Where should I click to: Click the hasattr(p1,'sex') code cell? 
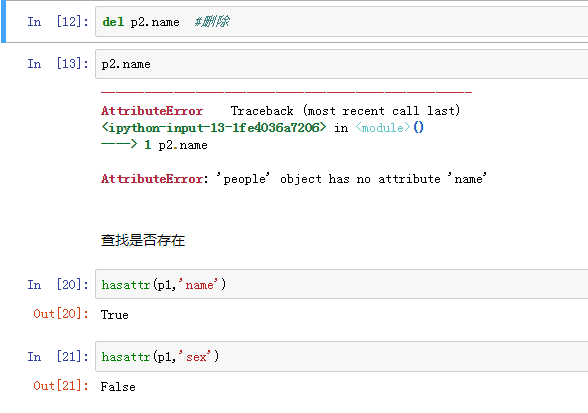tap(342, 356)
